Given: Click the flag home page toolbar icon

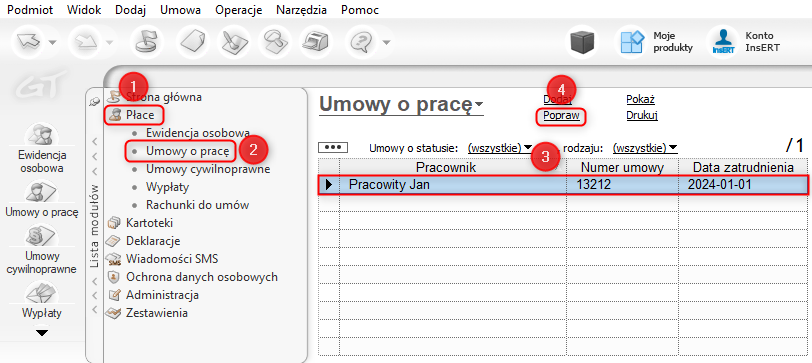Looking at the screenshot, I should pos(147,42).
